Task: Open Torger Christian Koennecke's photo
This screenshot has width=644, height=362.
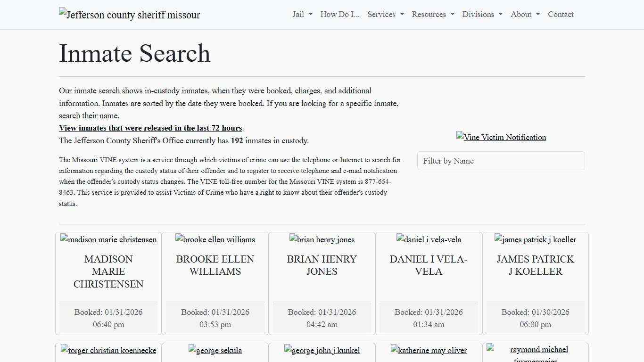Action: click(x=108, y=350)
